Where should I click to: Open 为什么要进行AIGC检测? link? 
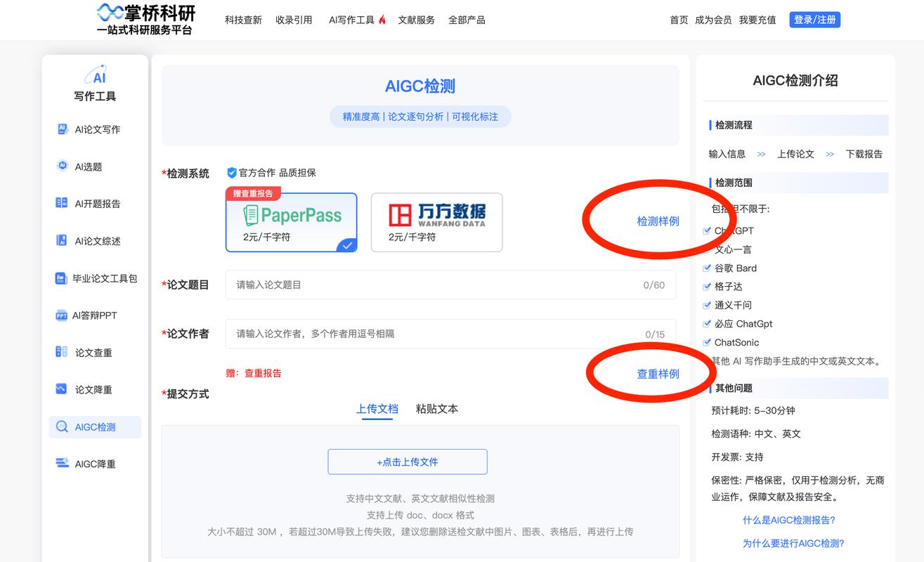coord(793,543)
